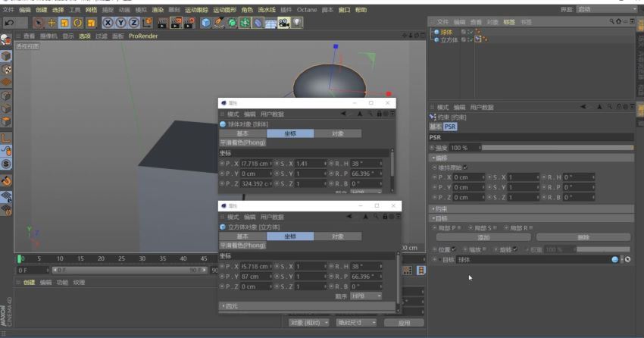644x338 pixels.
Task: Click the floor/environment grid icon
Action: coord(270,23)
